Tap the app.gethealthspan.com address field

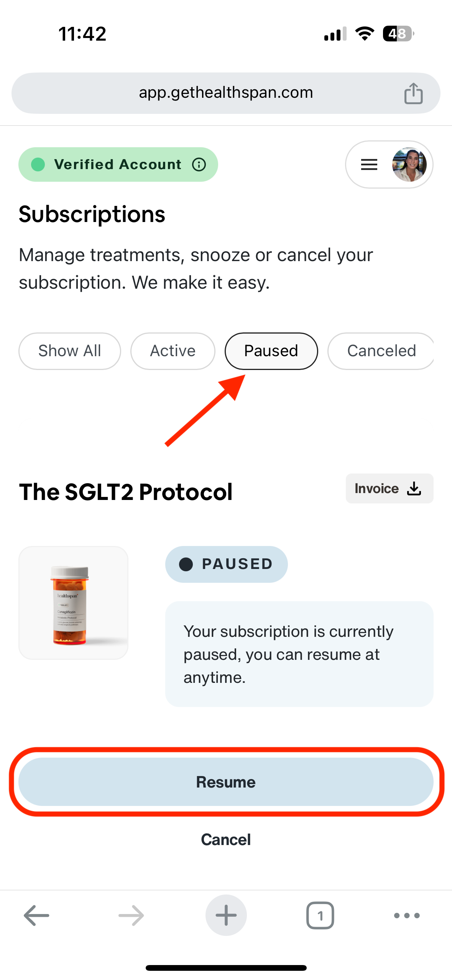pyautogui.click(x=226, y=93)
